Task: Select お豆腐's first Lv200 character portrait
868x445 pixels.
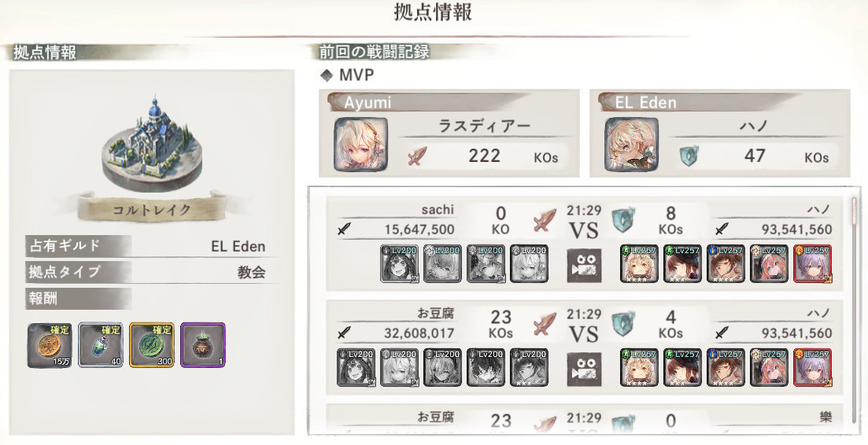Action: pyautogui.click(x=356, y=367)
